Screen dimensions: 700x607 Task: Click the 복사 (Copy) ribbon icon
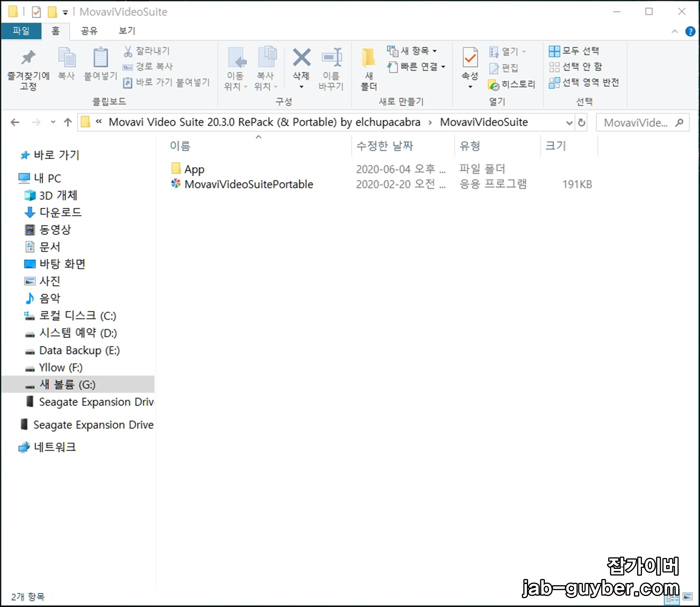coord(67,58)
